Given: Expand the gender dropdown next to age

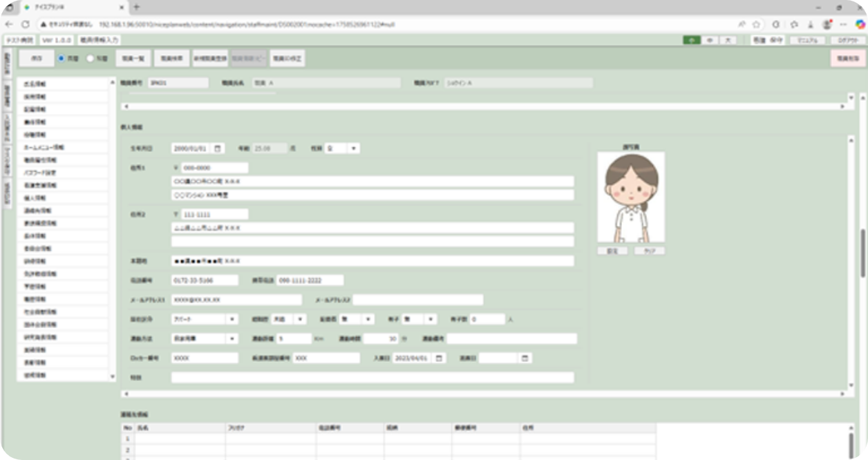Looking at the screenshot, I should [x=342, y=148].
